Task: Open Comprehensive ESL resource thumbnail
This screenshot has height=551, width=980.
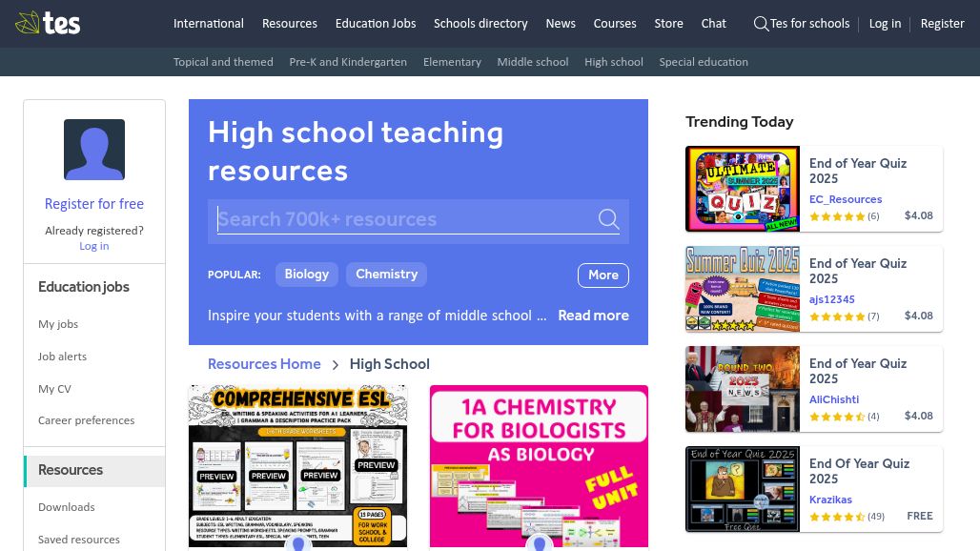Action: click(x=298, y=466)
